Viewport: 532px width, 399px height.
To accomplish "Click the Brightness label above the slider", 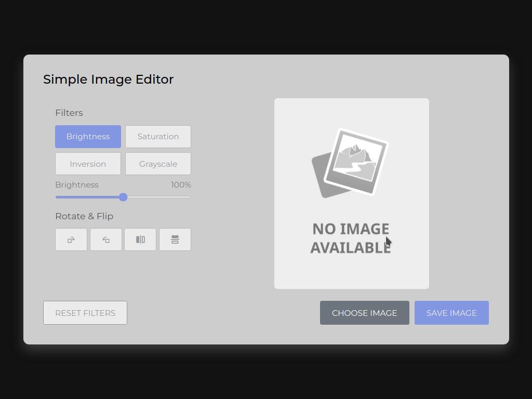I will tap(77, 185).
